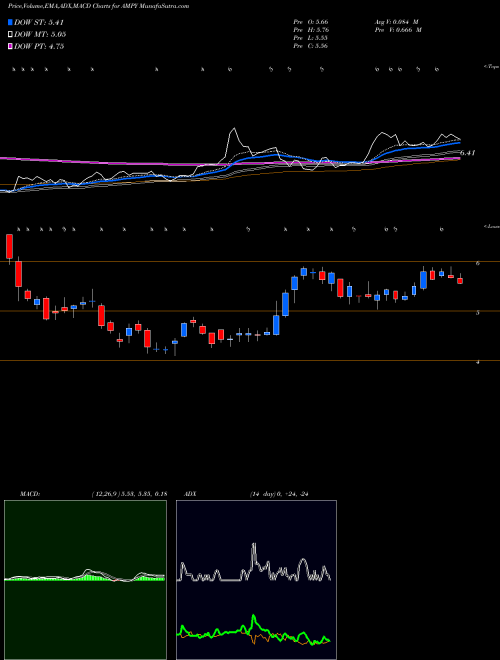The image size is (500, 660).
Task: Click the tallest white peak in ADX panel
Action: pyautogui.click(x=254, y=546)
